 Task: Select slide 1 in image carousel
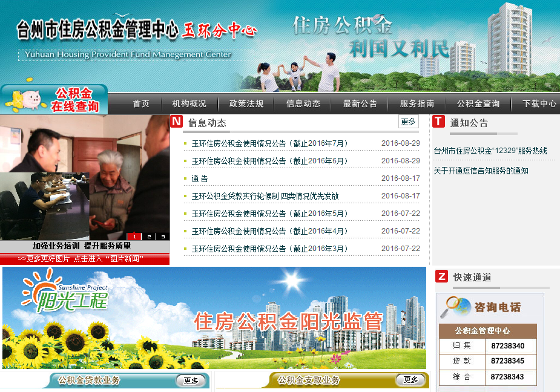pyautogui.click(x=134, y=237)
